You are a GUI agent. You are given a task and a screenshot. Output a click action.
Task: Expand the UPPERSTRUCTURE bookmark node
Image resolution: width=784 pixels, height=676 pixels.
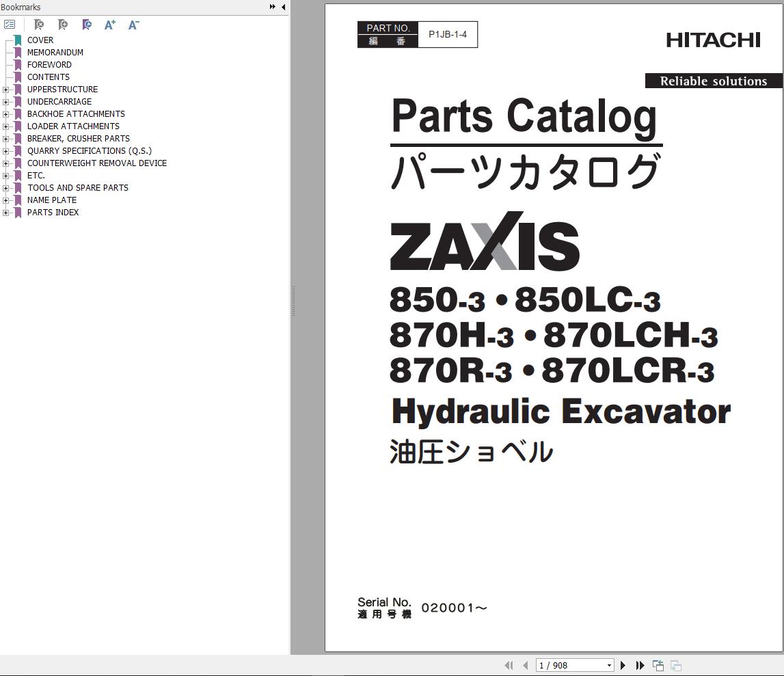(x=5, y=90)
